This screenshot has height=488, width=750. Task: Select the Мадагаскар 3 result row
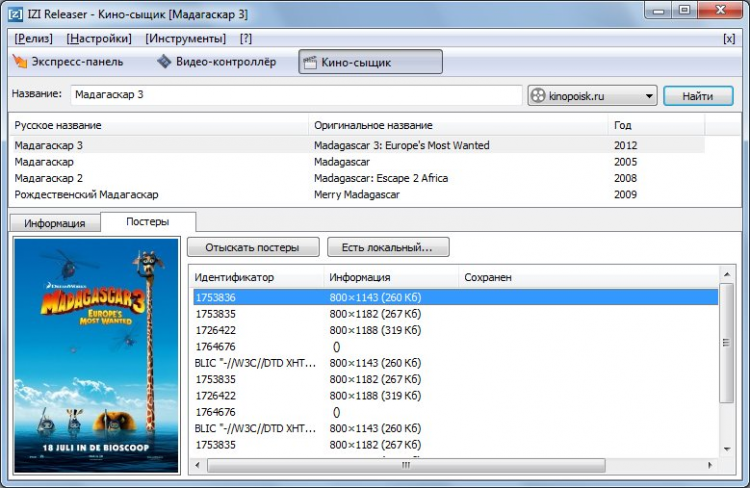tap(357, 145)
